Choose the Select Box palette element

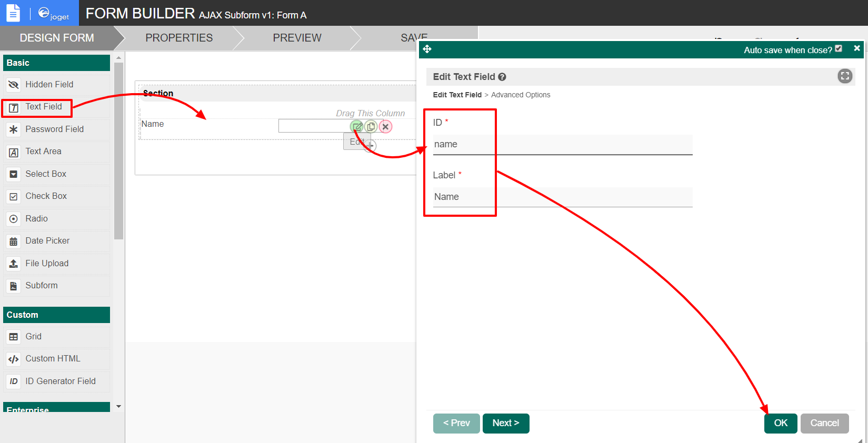(46, 174)
